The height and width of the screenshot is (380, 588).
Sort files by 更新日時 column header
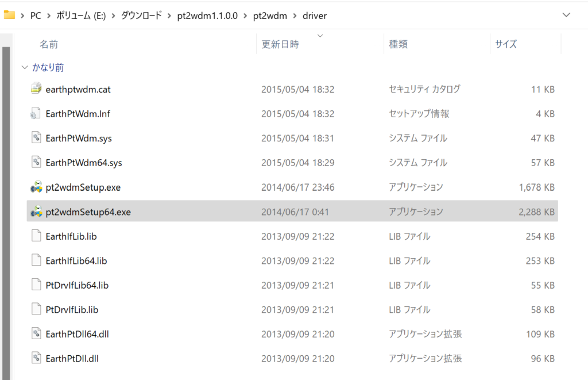(280, 44)
